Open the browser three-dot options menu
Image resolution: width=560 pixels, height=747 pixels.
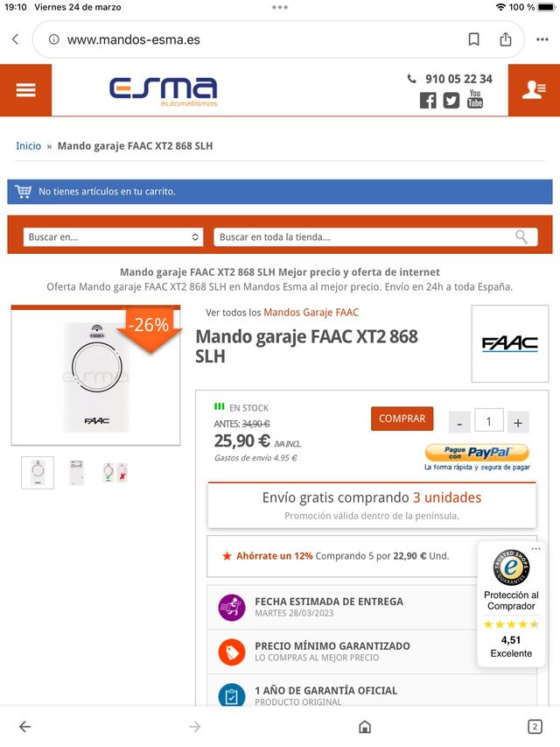(542, 39)
